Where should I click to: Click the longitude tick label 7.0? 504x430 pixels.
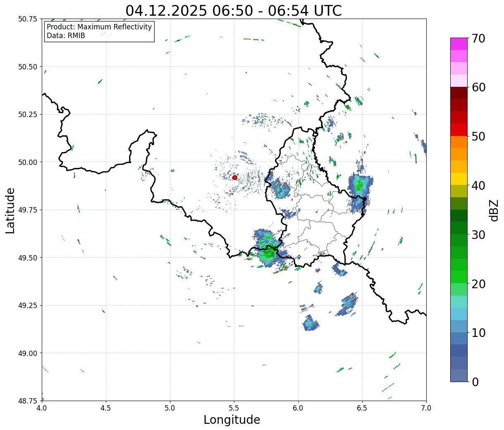pos(426,408)
